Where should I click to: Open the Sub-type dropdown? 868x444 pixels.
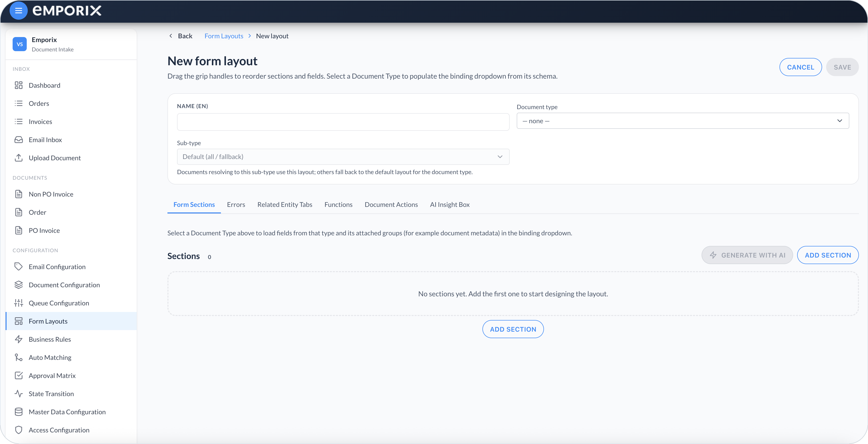click(343, 157)
